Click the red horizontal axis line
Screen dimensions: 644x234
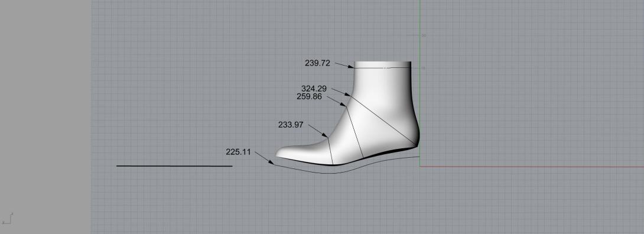(532, 167)
